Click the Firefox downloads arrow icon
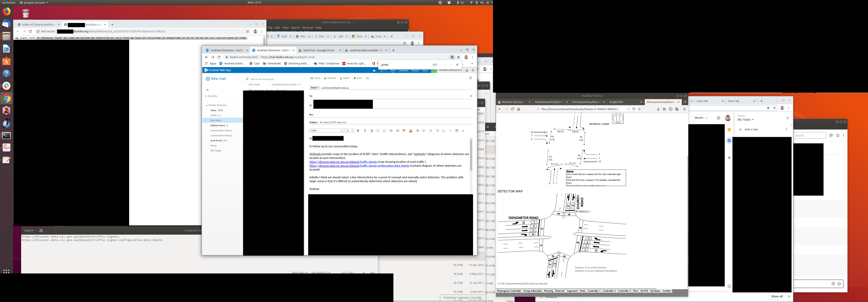 pyautogui.click(x=658, y=109)
